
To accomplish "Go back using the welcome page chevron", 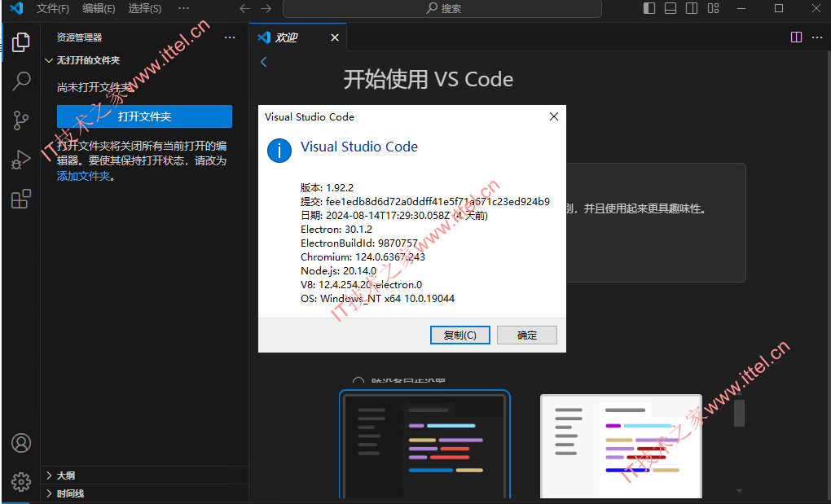I will [263, 62].
